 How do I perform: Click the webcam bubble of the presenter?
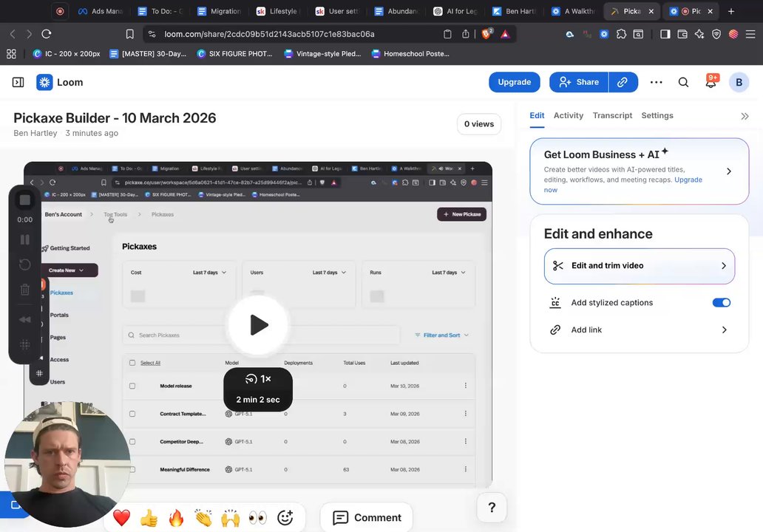click(x=67, y=465)
